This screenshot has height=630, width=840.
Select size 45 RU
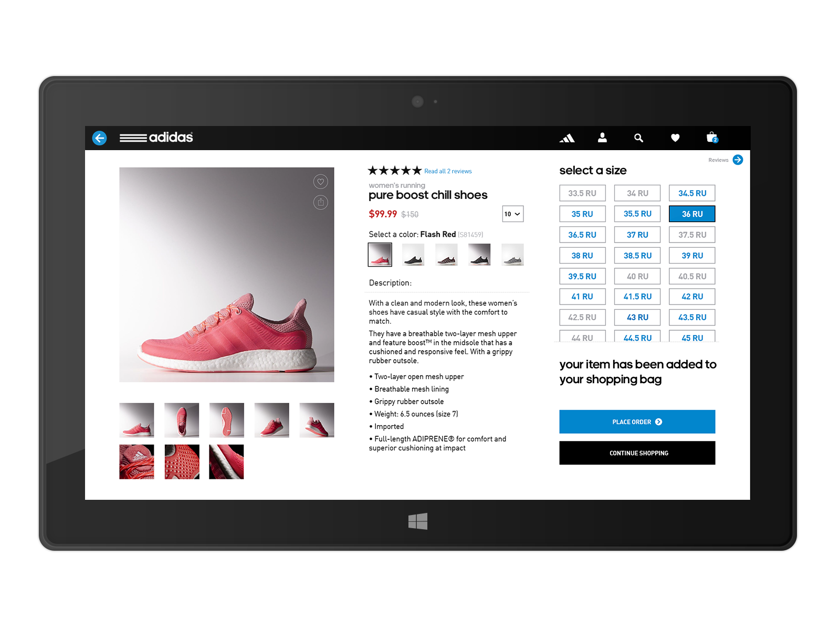pos(692,336)
